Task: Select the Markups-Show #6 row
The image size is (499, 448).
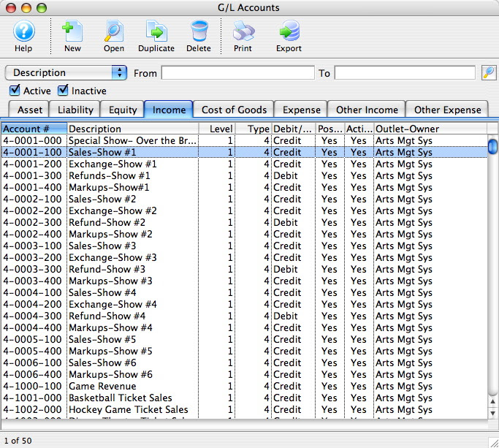Action: 244,374
